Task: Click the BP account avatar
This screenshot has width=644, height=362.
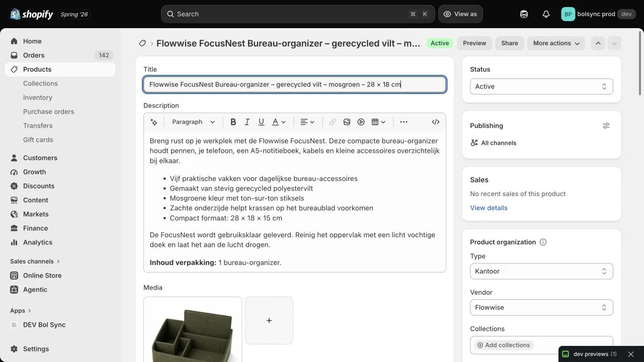Action: [568, 14]
